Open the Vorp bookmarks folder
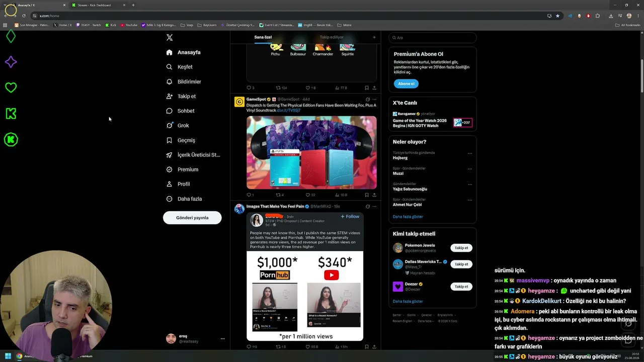The image size is (644, 362). pos(187,25)
